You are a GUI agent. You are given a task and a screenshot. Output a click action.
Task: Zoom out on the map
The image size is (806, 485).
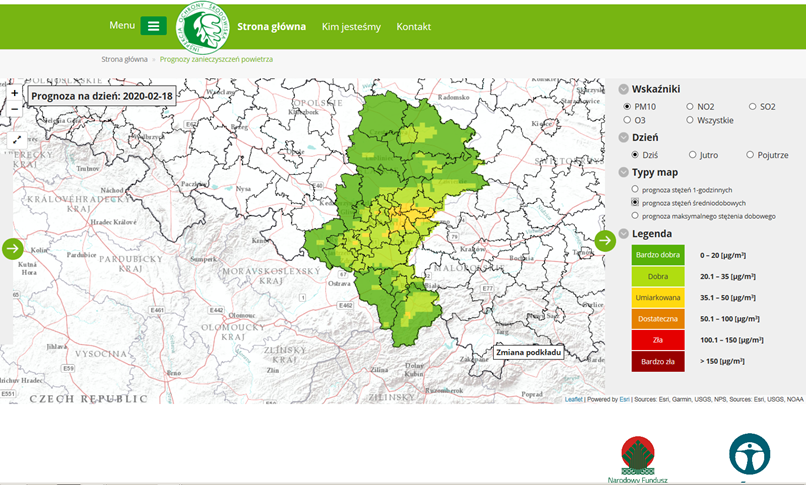click(14, 108)
